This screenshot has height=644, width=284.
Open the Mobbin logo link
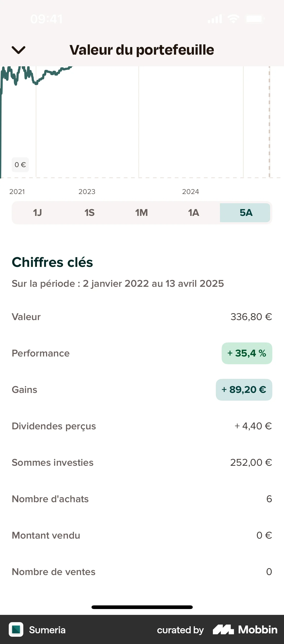pos(245,629)
